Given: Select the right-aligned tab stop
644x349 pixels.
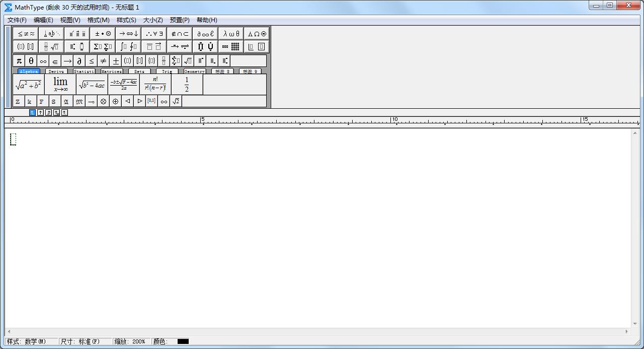Looking at the screenshot, I should [x=49, y=113].
